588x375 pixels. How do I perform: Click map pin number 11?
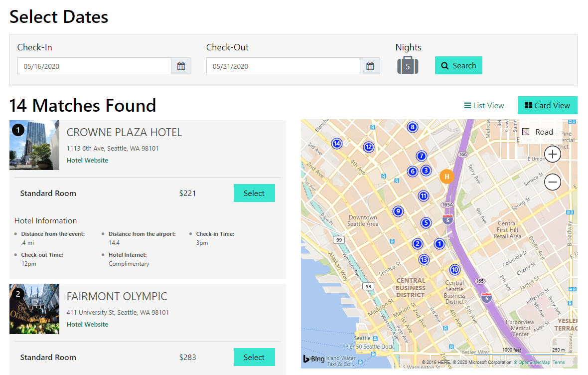[424, 196]
